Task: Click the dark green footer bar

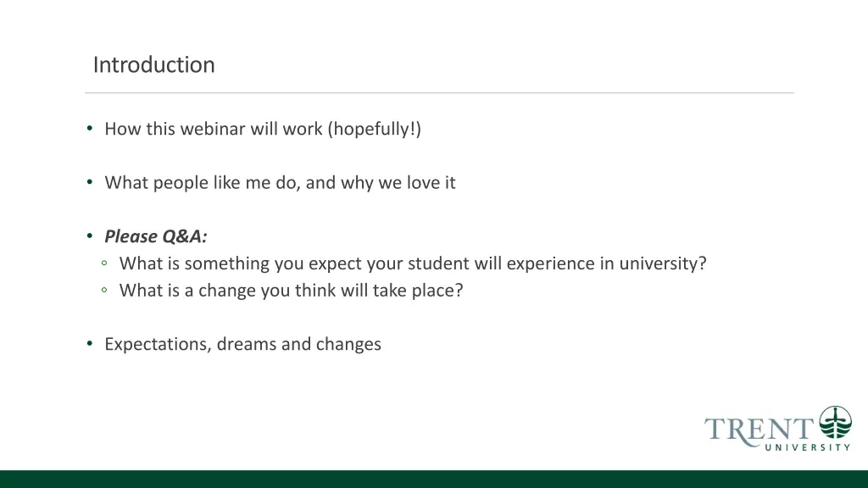Action: coord(434,480)
